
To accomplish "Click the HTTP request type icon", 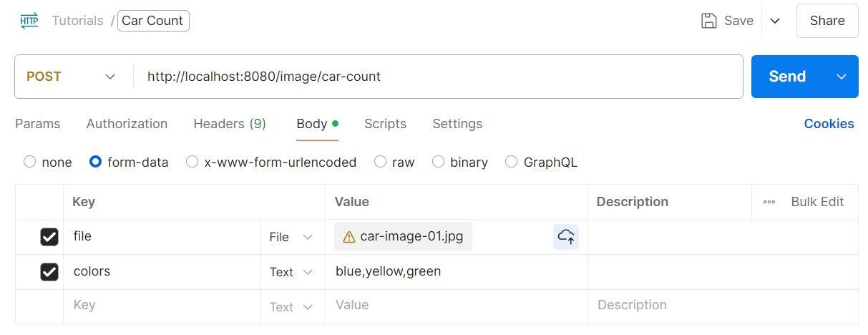I will [x=29, y=21].
